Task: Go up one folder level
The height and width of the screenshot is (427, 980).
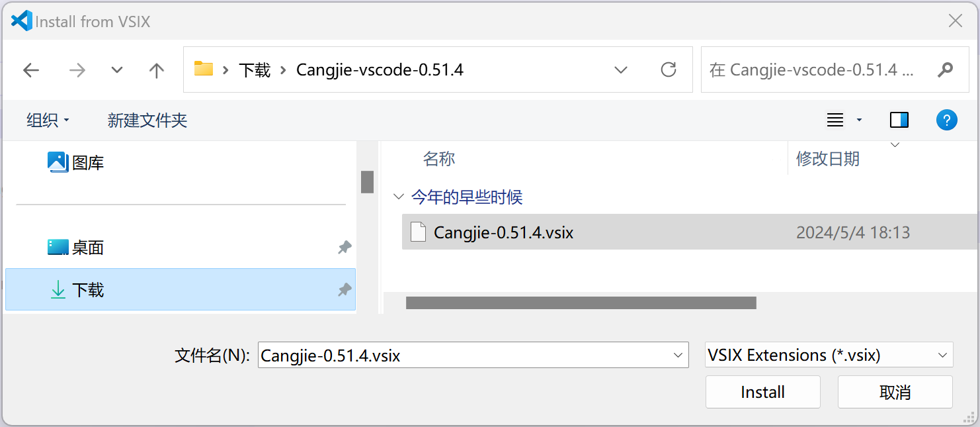Action: (157, 70)
